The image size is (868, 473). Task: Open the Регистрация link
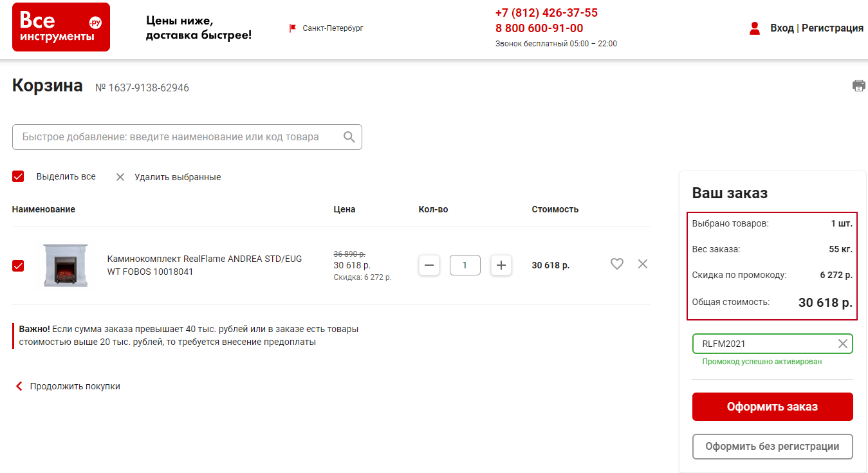(833, 28)
